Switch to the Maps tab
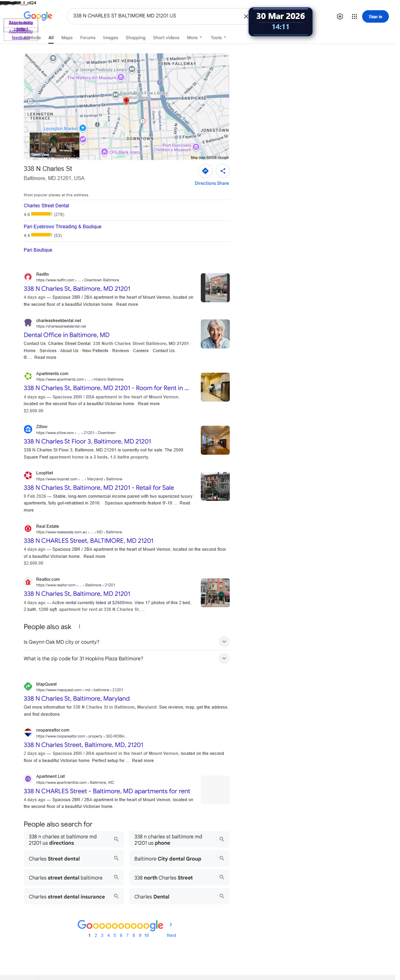Image resolution: width=400 pixels, height=980 pixels. click(x=67, y=38)
